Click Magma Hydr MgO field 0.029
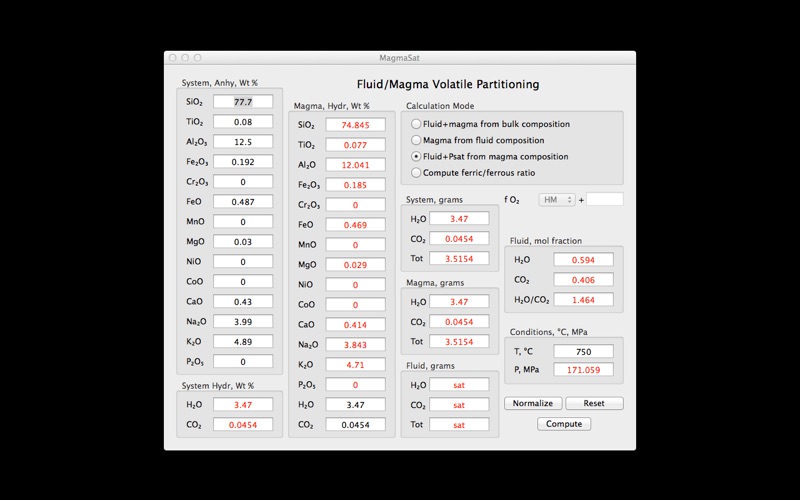The height and width of the screenshot is (500, 800). pos(356,265)
